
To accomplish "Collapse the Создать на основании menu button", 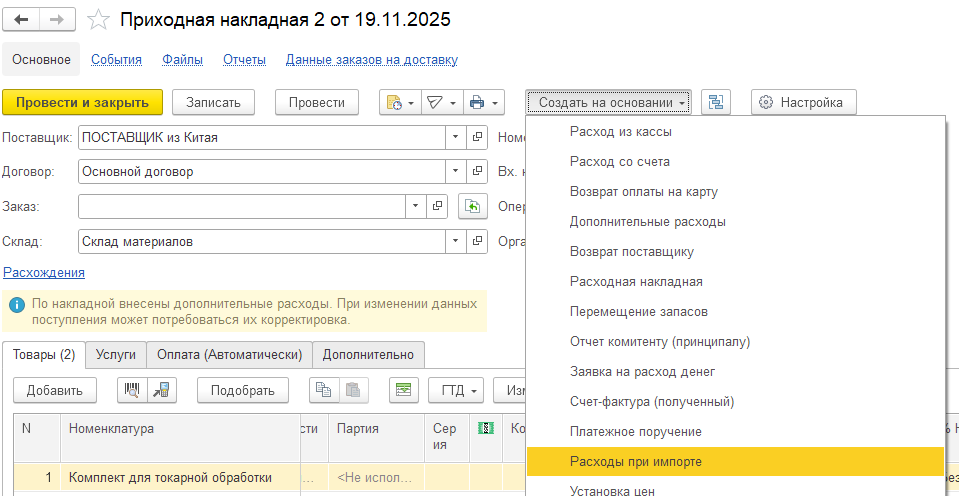I will [610, 102].
